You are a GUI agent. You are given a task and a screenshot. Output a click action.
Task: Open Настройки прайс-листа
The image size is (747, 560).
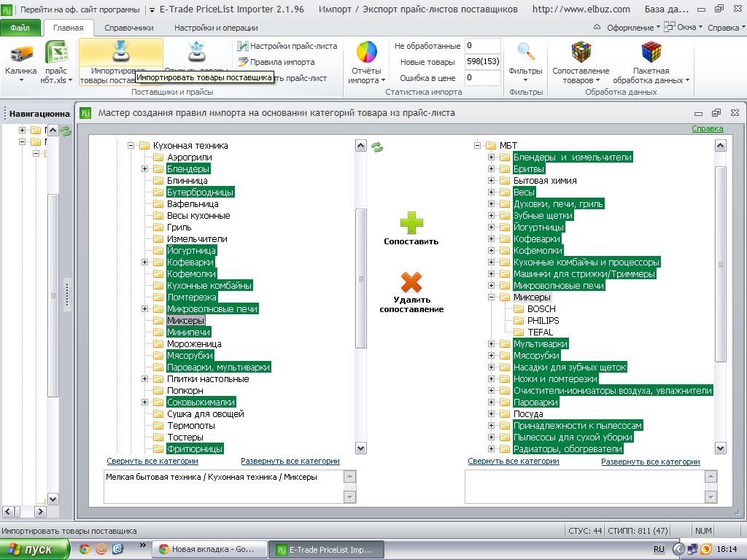coord(287,46)
